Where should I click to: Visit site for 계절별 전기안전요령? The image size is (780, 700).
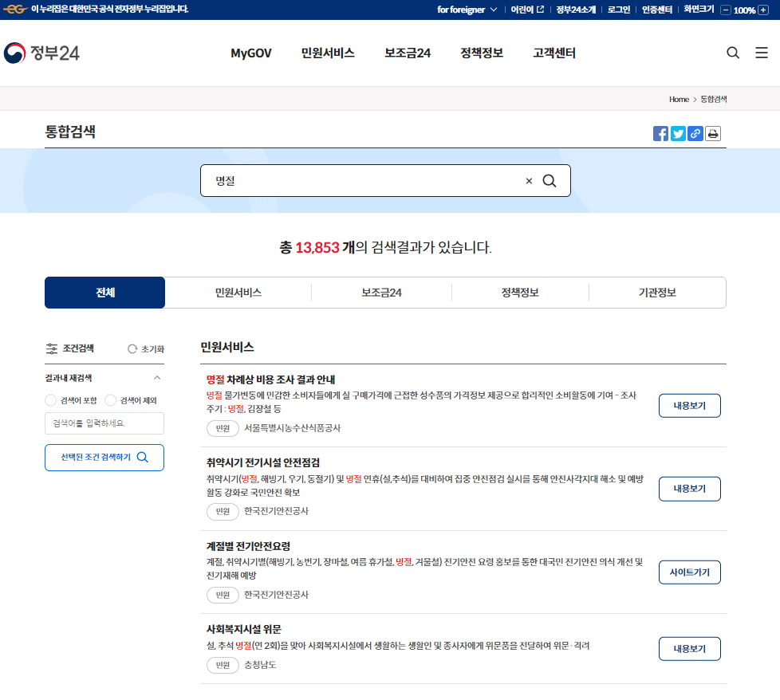pyautogui.click(x=689, y=572)
